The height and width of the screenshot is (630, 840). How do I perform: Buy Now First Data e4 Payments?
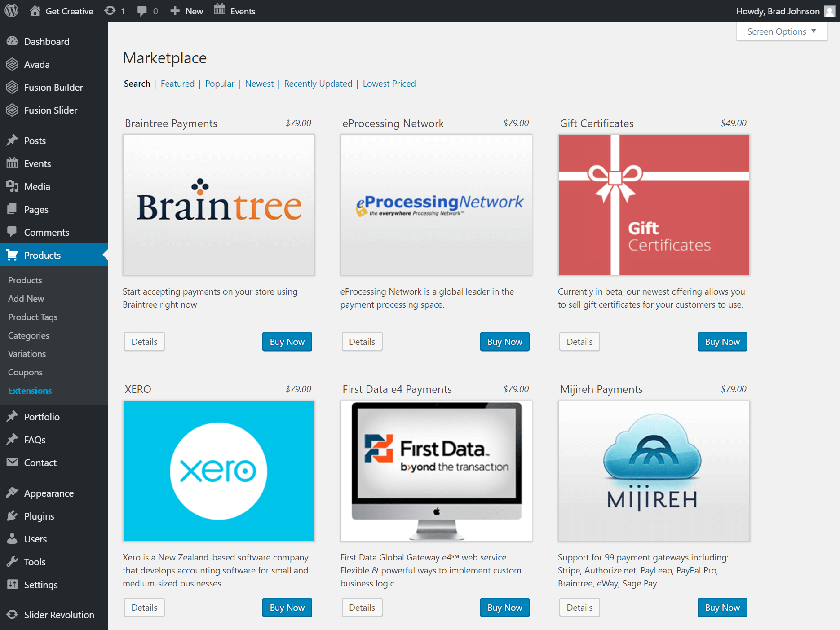(505, 608)
